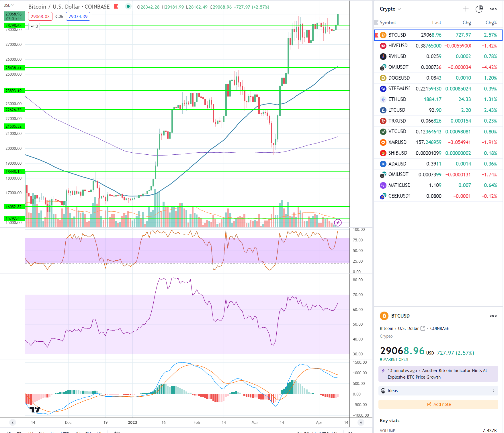Open the watchlist three-dot more menu
Screen dimensions: 504x433
coord(493,9)
